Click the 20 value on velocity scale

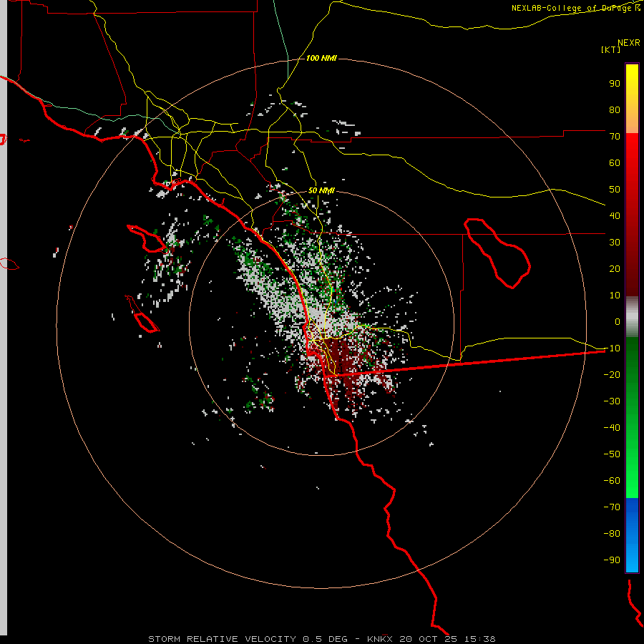point(615,269)
